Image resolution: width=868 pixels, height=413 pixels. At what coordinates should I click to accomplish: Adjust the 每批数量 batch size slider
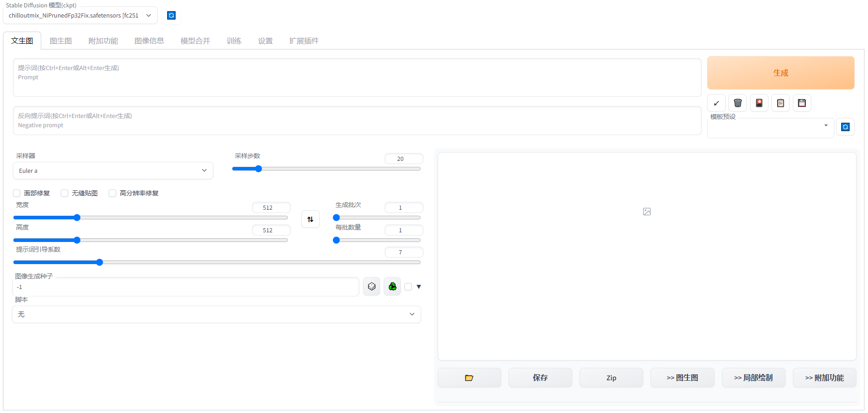[x=377, y=240]
